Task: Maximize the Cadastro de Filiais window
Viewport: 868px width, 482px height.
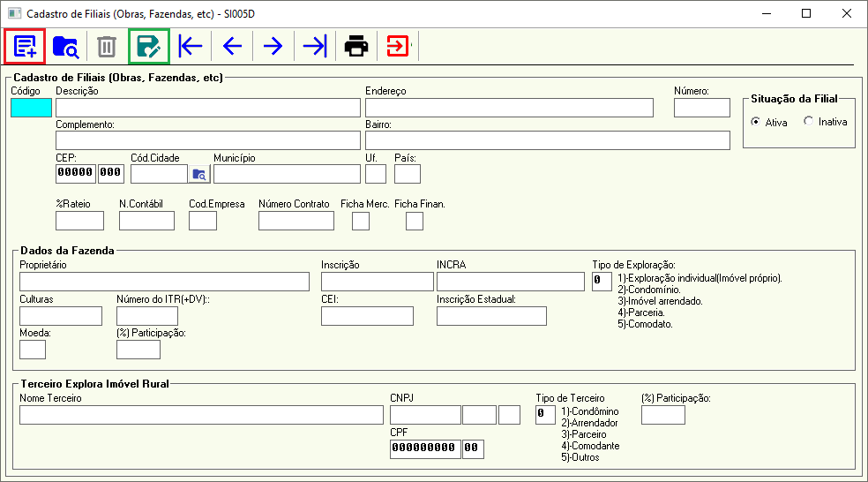Action: (806, 13)
